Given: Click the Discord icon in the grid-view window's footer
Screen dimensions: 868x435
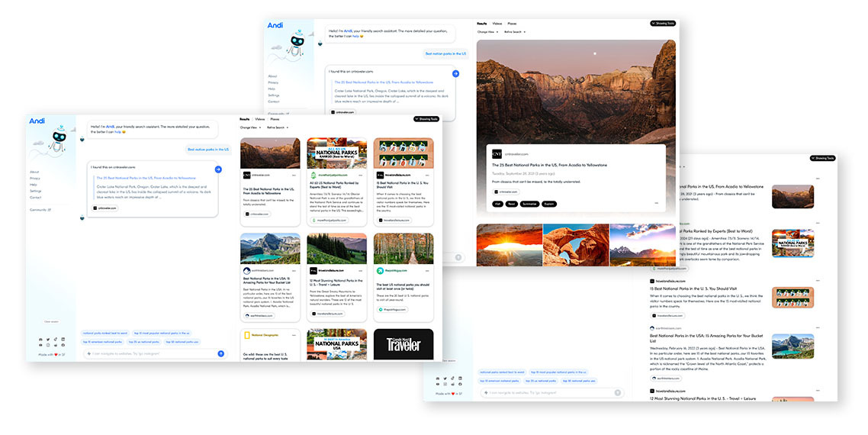Looking at the screenshot, I should (x=40, y=339).
